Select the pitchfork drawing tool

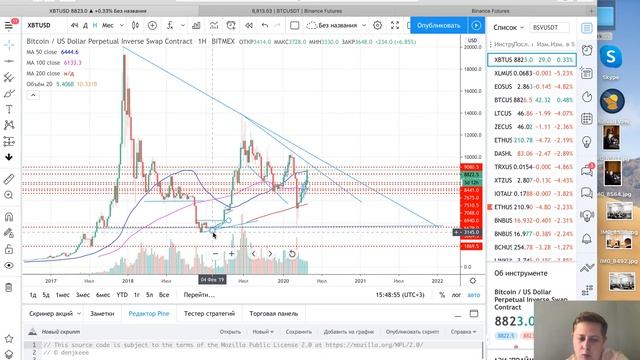pos(9,77)
